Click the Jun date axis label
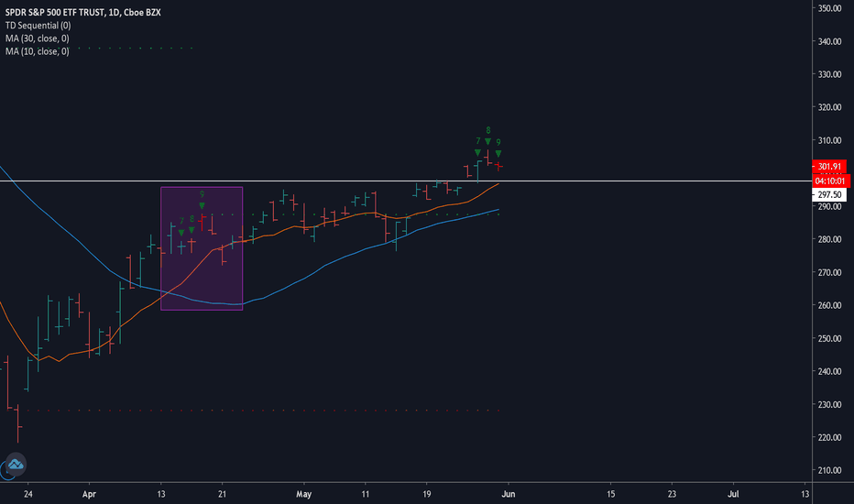The image size is (854, 504). point(509,494)
